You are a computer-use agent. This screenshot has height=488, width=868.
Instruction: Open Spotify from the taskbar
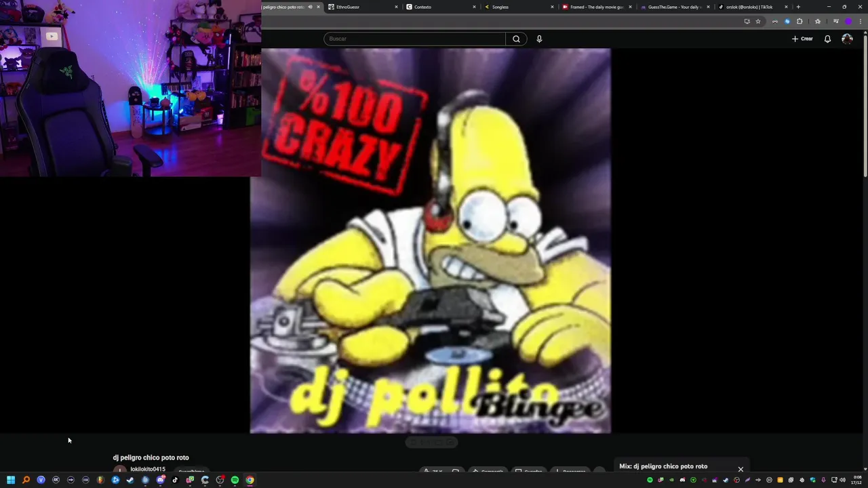coord(235,480)
